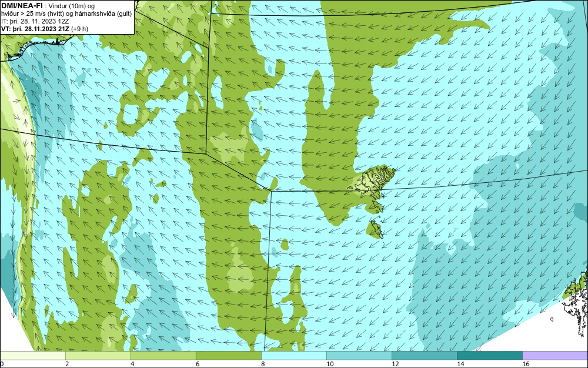Click the 2–4 m/s light green legend swatch
The image size is (588, 368).
pos(98,355)
